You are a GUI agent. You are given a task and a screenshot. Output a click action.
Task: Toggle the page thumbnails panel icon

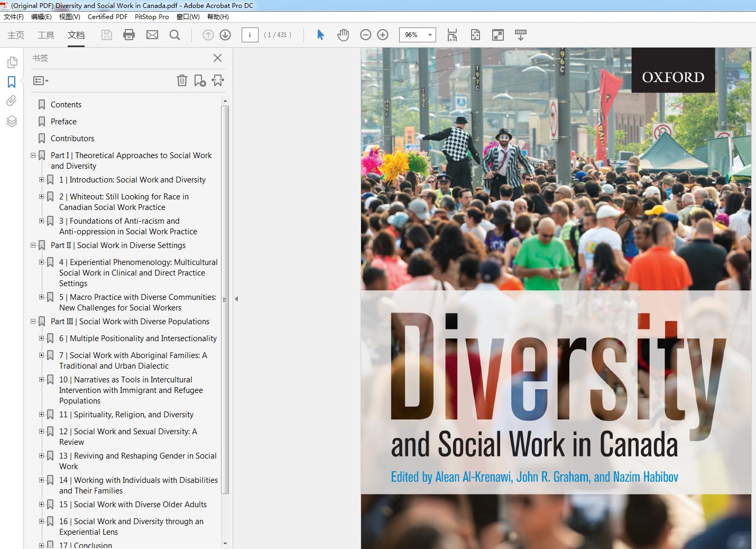pos(12,62)
